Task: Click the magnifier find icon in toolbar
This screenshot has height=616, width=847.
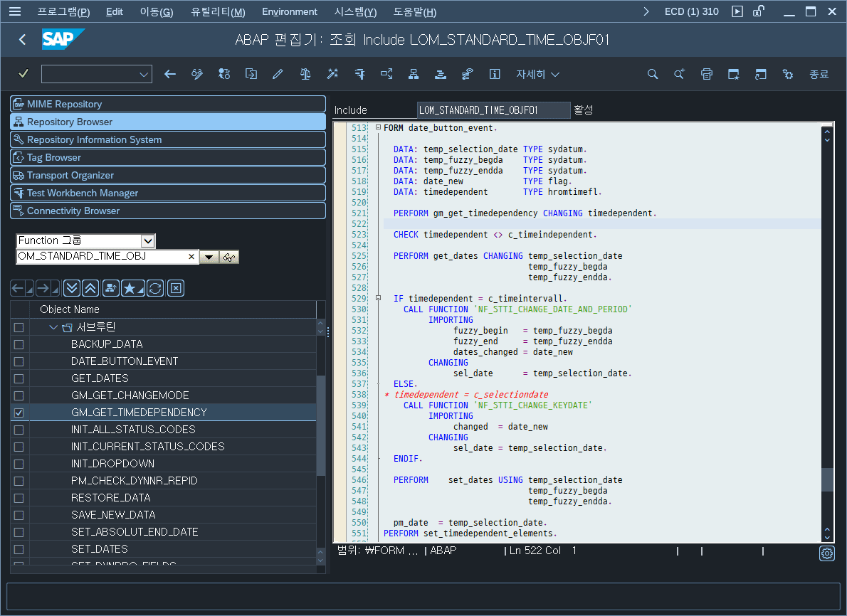Action: (x=652, y=74)
